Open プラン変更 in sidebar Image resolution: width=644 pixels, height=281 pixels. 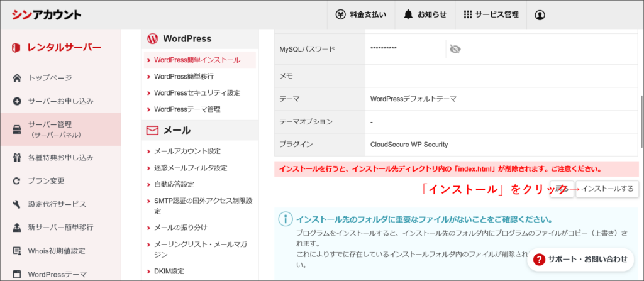pos(46,181)
